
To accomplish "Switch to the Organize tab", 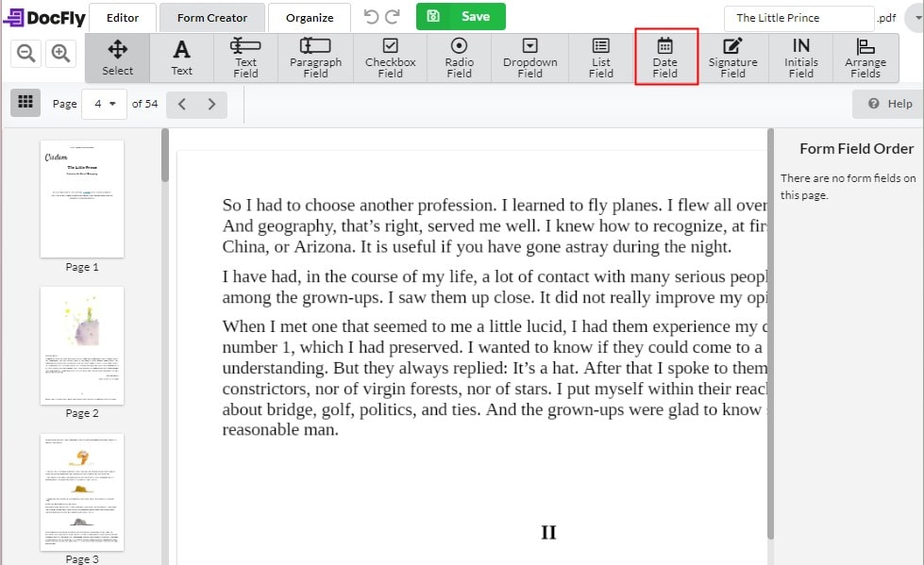I will pos(309,17).
